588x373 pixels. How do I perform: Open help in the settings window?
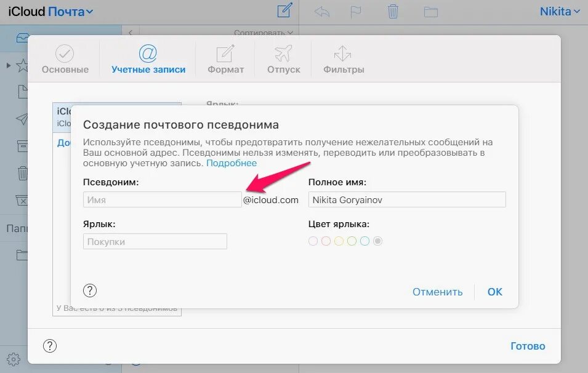coord(50,346)
